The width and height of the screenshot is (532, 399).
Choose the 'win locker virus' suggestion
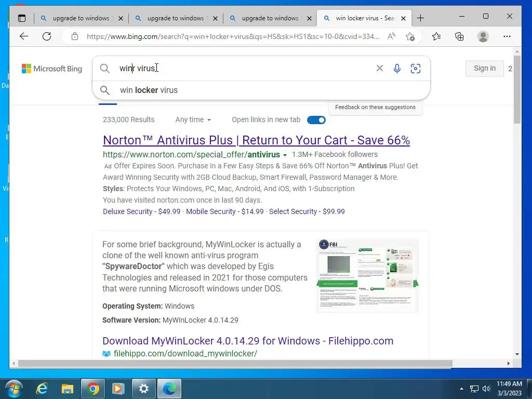pos(261,90)
